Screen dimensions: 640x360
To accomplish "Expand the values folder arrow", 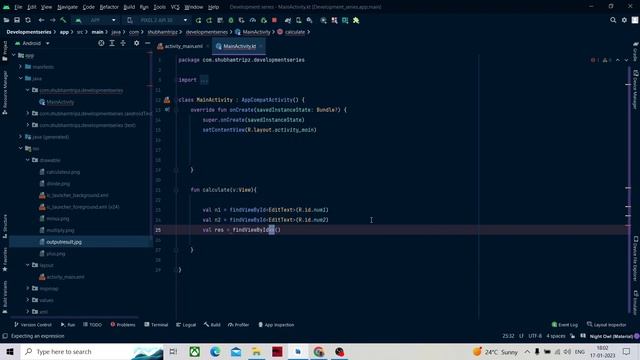I will coord(28,300).
